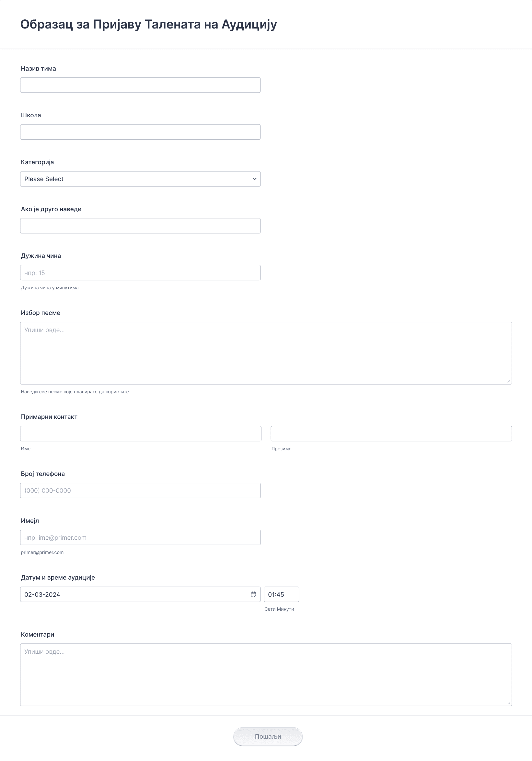Click the Датум и време аудиције label
532x761 pixels.
58,577
